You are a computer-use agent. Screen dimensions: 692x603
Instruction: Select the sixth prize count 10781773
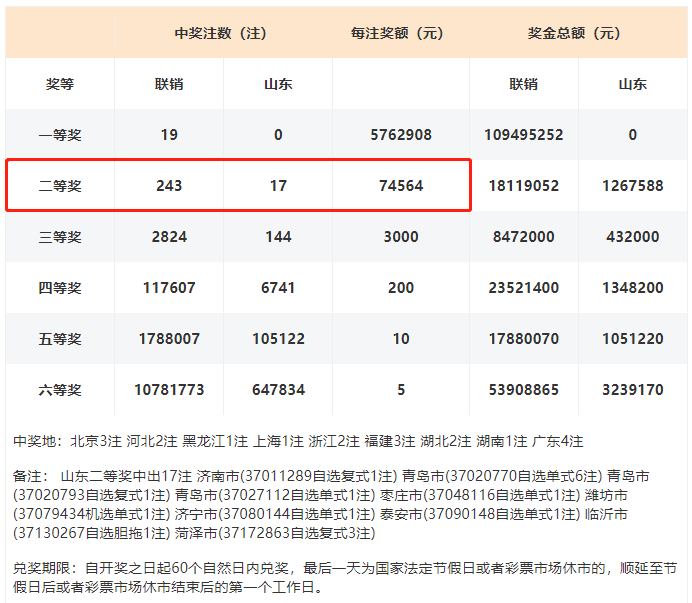click(x=169, y=390)
